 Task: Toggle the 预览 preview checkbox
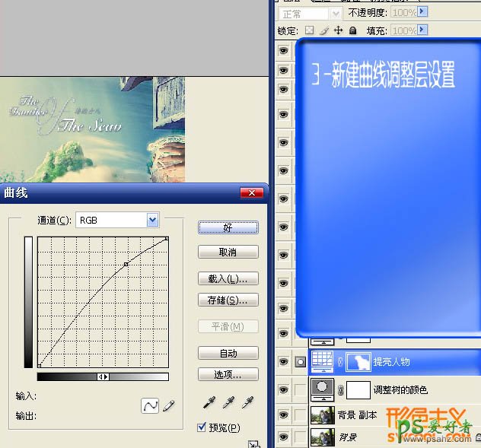click(x=202, y=427)
